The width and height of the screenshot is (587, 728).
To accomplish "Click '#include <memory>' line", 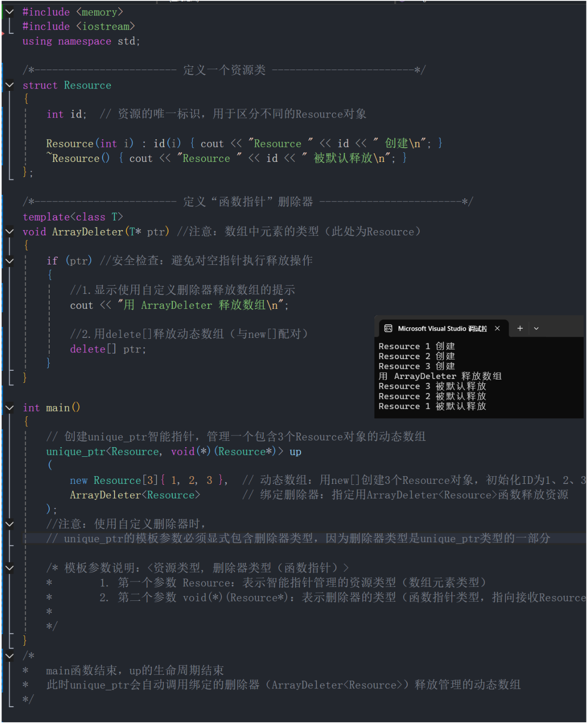I will point(72,12).
